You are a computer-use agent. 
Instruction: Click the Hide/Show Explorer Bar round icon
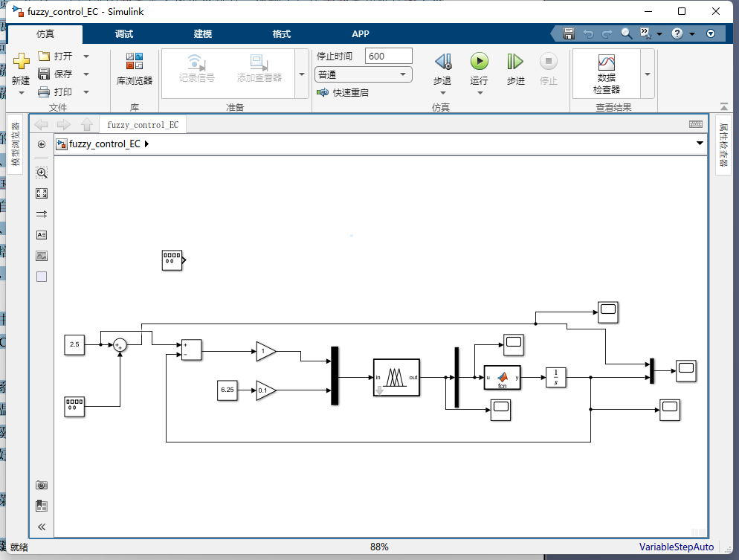[42, 144]
